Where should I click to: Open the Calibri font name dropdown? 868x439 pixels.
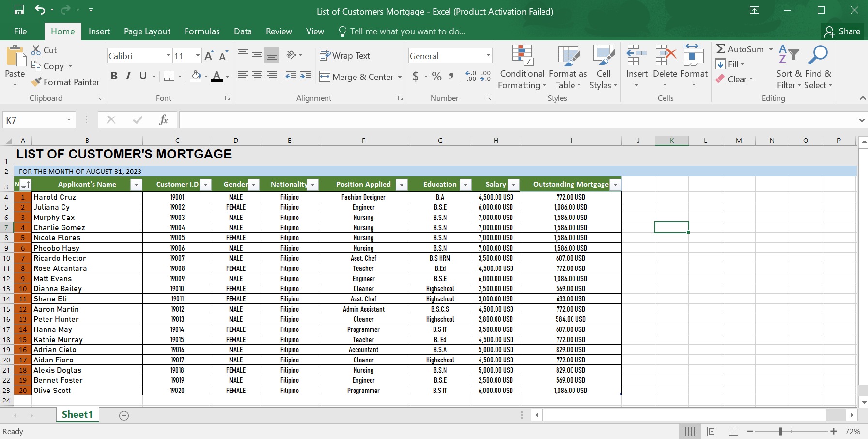[168, 56]
